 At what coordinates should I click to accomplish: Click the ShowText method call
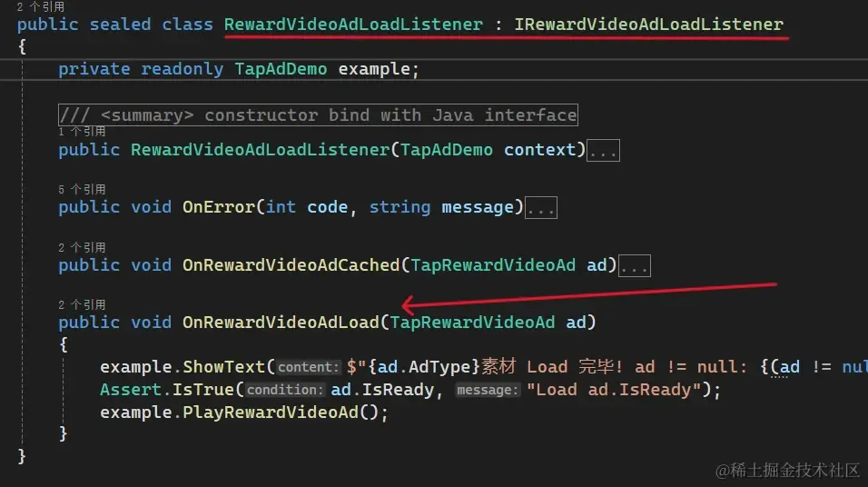(x=223, y=367)
